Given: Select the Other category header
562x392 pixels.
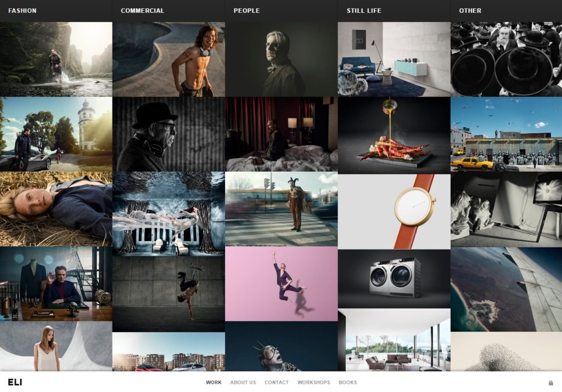Looking at the screenshot, I should 470,10.
